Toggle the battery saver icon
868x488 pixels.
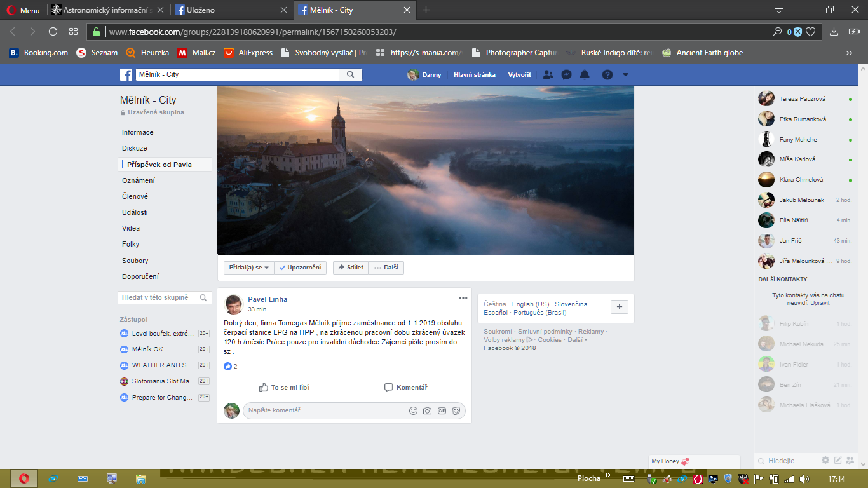pos(855,32)
